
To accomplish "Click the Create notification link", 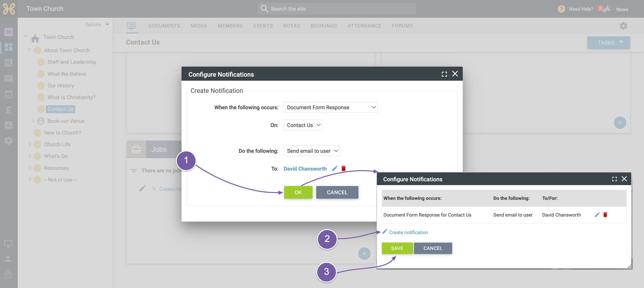I will 408,232.
